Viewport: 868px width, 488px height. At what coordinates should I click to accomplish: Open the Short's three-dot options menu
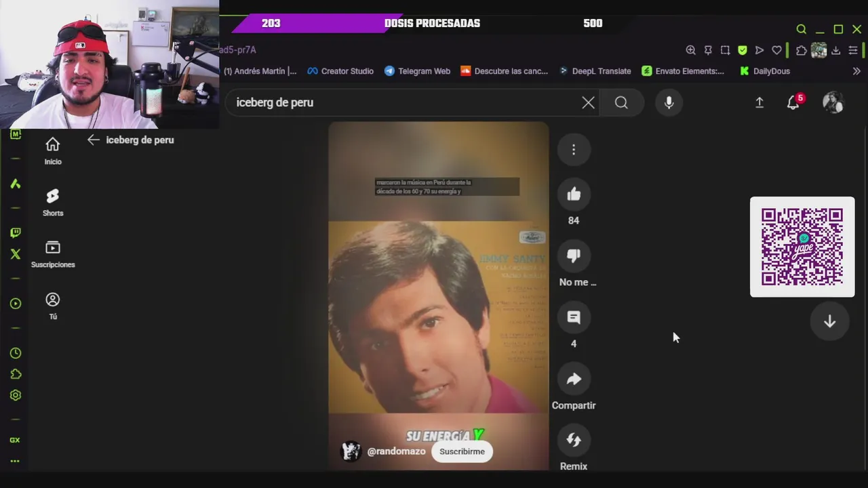tap(574, 150)
